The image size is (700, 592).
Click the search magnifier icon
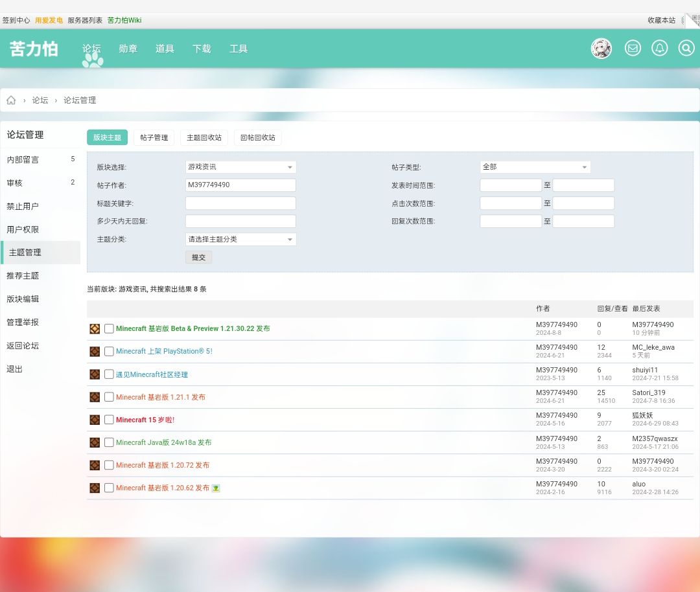point(686,48)
